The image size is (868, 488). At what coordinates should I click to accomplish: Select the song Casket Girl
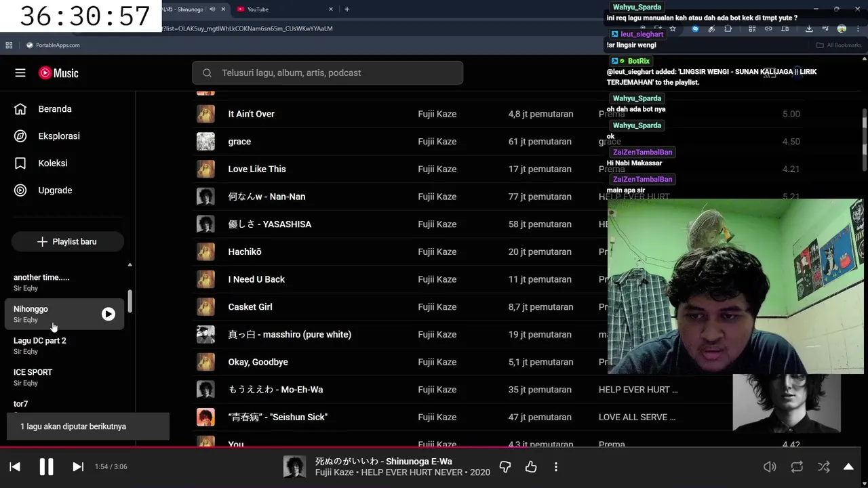250,307
